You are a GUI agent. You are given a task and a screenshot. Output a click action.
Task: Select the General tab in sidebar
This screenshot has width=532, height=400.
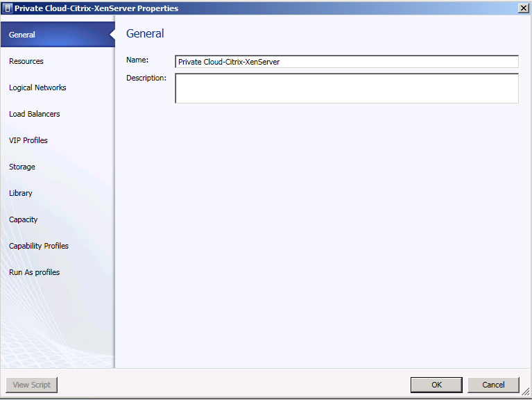coord(58,34)
